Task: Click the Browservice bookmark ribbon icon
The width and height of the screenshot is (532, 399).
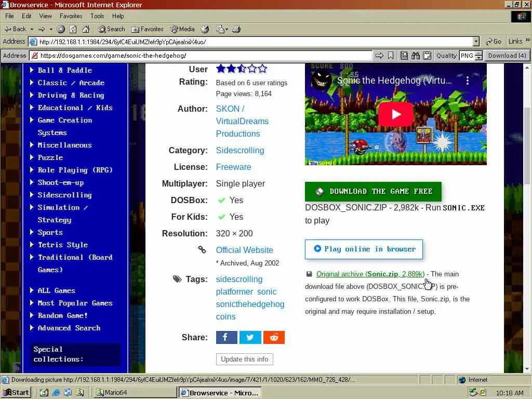Action: tap(391, 56)
